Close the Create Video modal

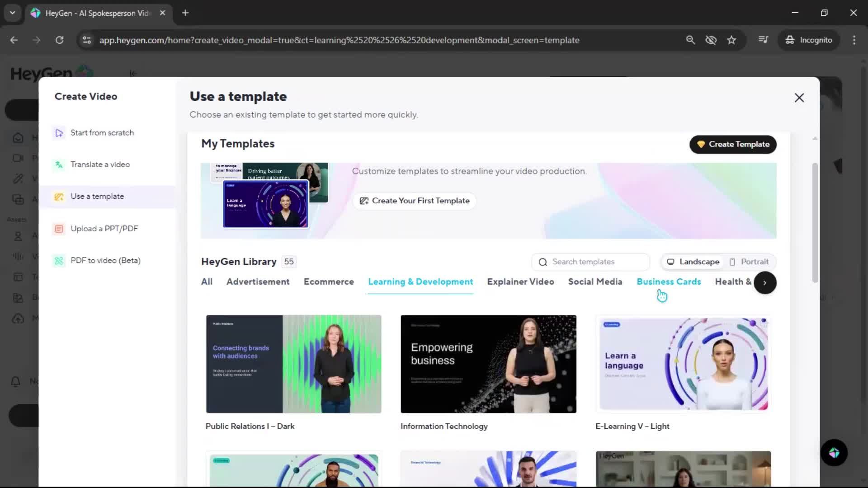pyautogui.click(x=799, y=98)
